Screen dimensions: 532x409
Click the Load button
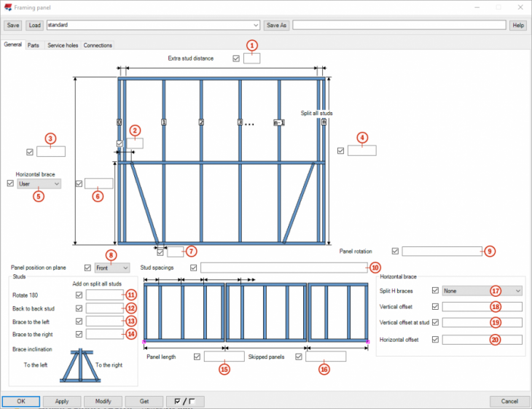(x=34, y=25)
